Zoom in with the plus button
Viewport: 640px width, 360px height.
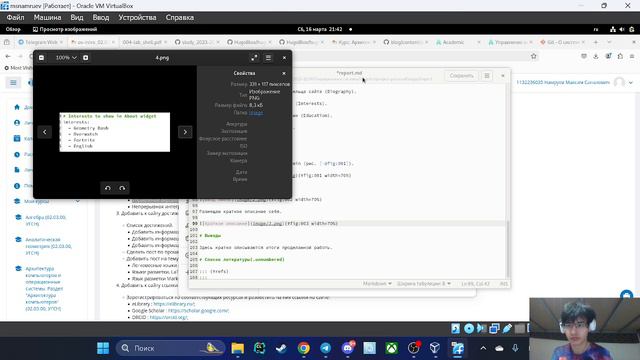point(85,58)
